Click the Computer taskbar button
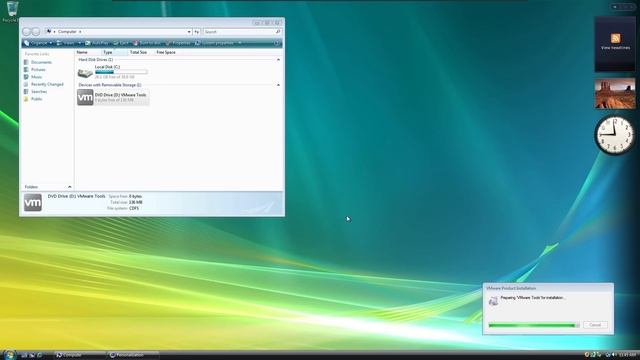 [x=80, y=355]
